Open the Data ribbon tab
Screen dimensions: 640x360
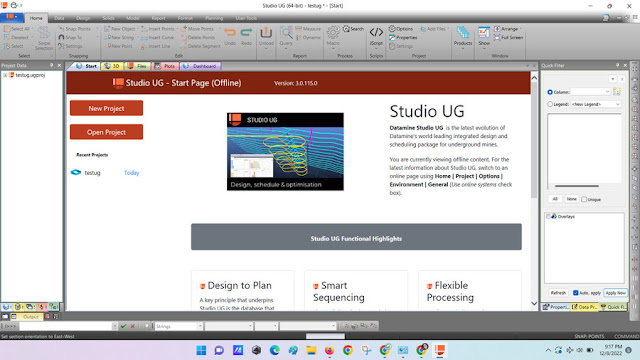click(x=59, y=18)
